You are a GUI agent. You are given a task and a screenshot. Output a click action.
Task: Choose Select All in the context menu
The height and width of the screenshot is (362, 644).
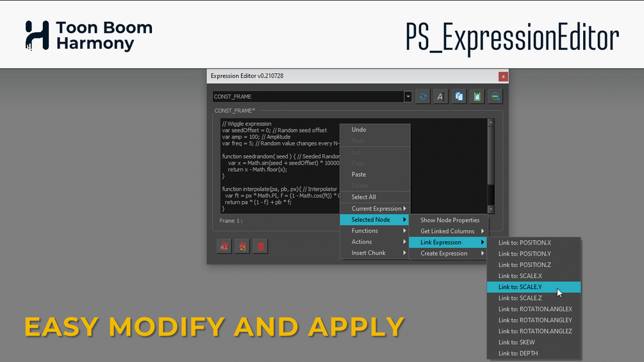(375, 197)
